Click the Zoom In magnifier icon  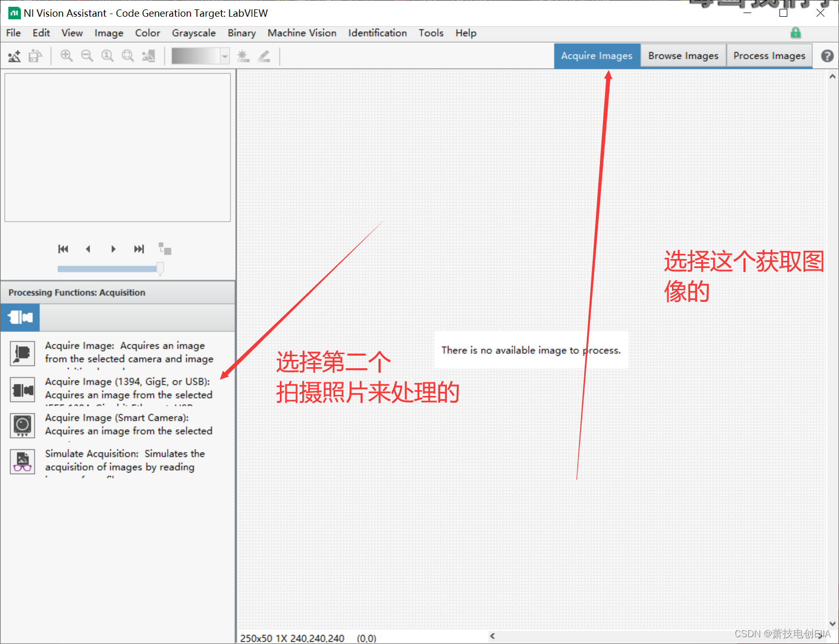pyautogui.click(x=66, y=56)
